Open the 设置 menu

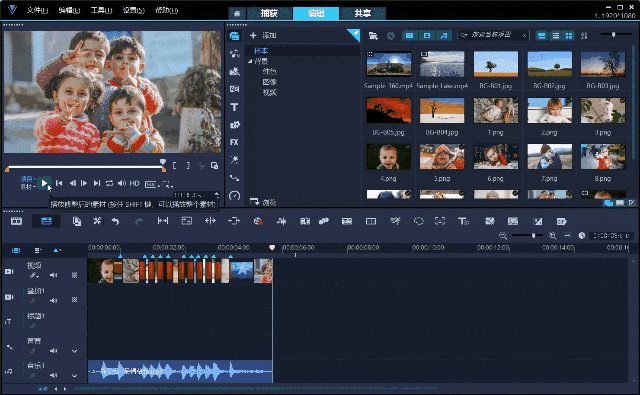[133, 10]
